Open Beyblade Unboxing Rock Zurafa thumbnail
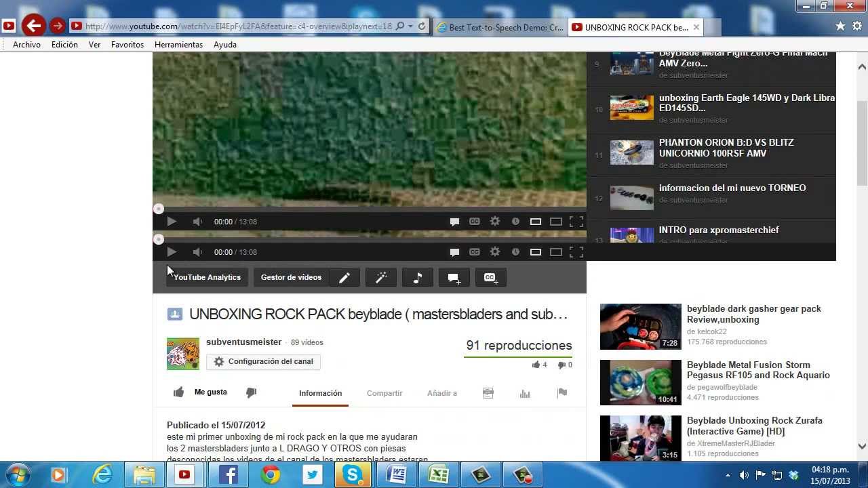 (x=640, y=438)
